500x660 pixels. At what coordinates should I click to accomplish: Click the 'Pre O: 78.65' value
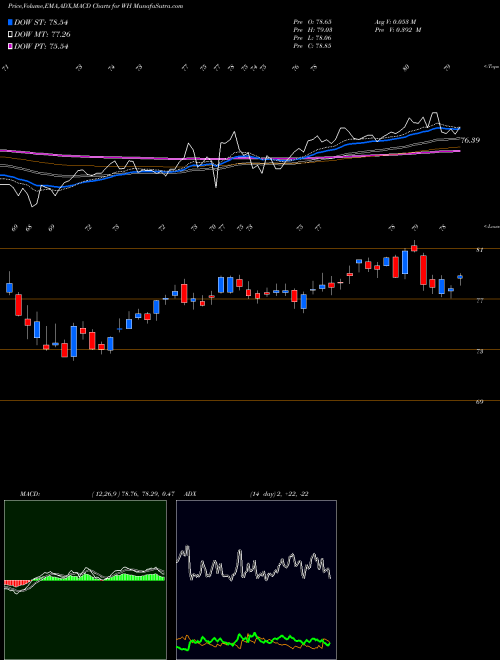click(x=312, y=22)
